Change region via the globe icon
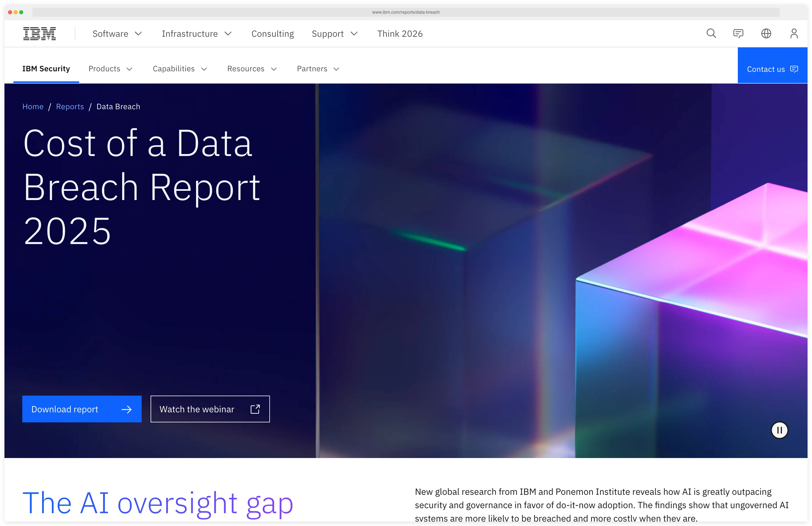The image size is (812, 526). pyautogui.click(x=766, y=33)
